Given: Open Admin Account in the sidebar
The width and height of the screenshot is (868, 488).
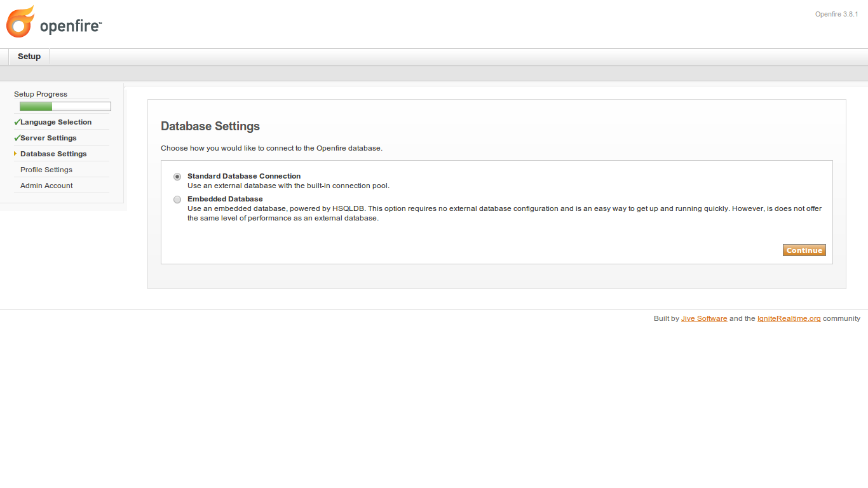Looking at the screenshot, I should coord(46,186).
